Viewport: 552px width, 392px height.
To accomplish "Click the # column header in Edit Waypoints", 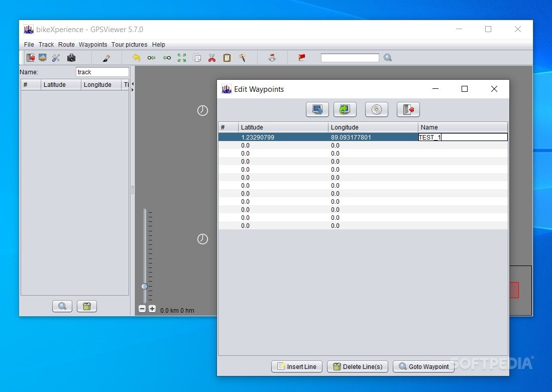I will 229,127.
